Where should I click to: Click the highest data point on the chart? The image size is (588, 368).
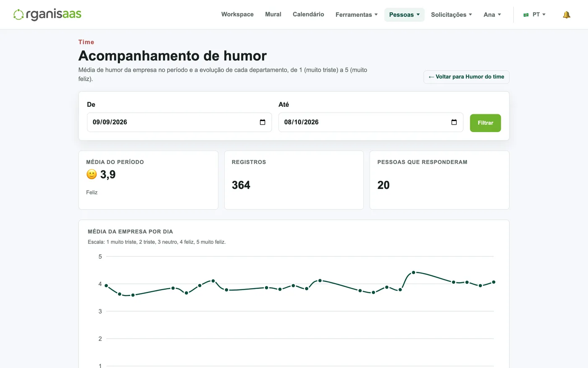tap(413, 273)
